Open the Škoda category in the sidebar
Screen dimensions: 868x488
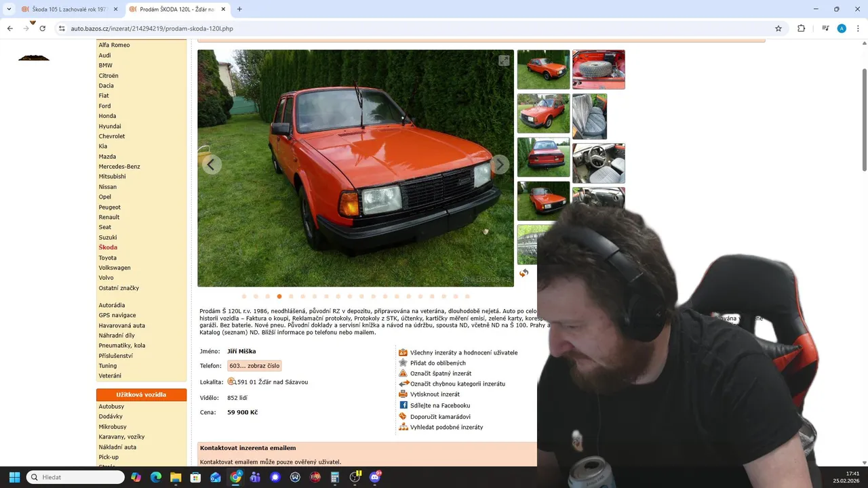108,247
